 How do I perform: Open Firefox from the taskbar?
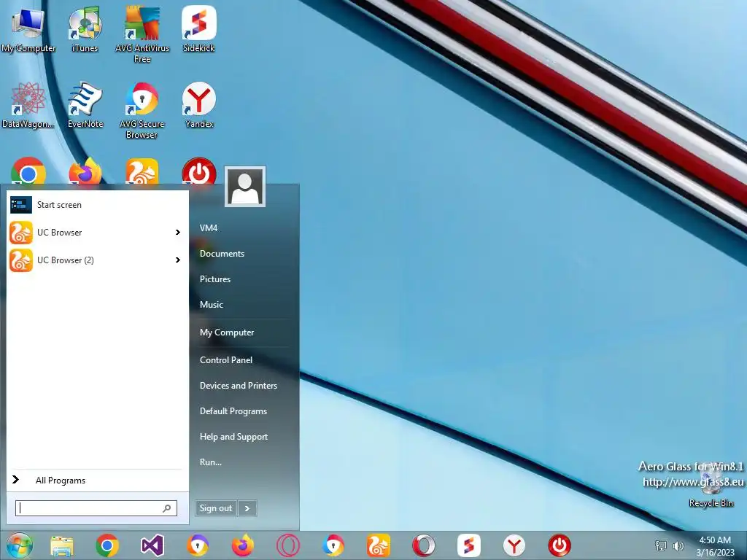coord(242,545)
